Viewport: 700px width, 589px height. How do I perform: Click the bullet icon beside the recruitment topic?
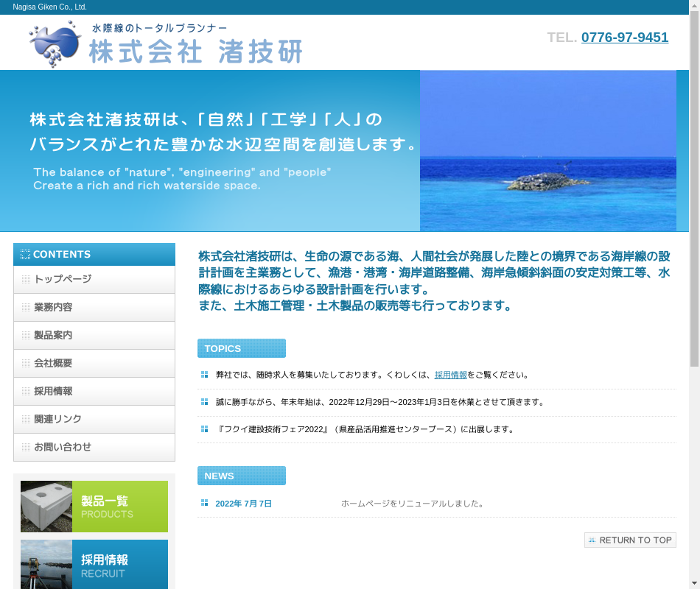[x=204, y=375]
